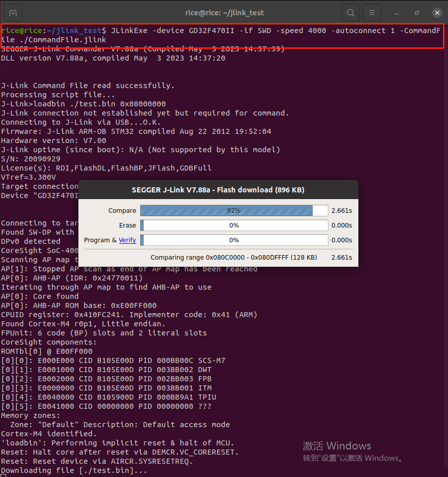Click the 'Found Cortex-M4 r0p1, Little endian.' line
This screenshot has width=448, height=477.
83,324
